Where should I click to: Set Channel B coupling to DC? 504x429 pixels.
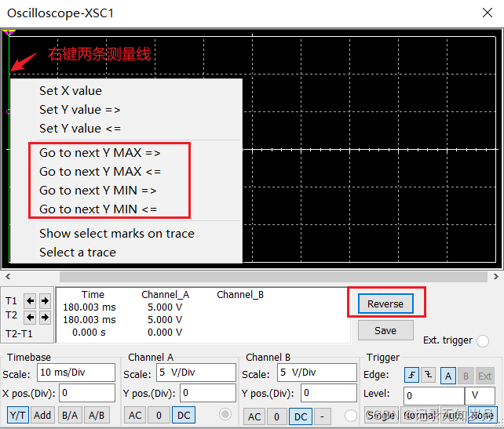(x=301, y=416)
